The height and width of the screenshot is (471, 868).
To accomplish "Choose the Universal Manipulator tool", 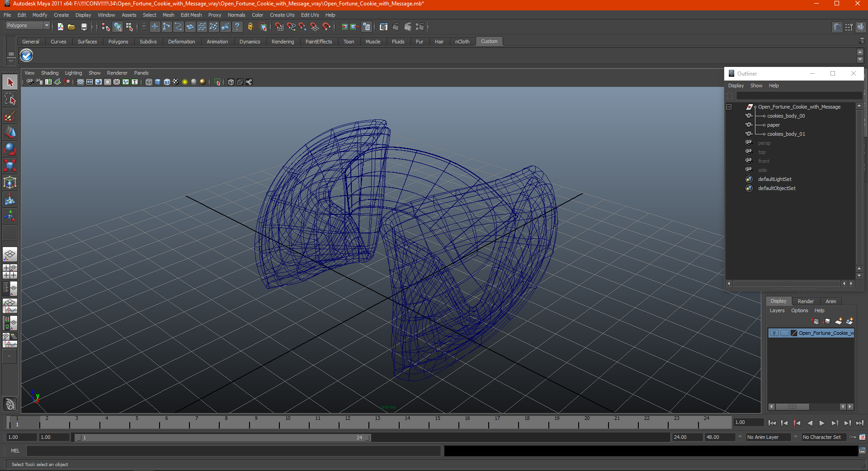I will (10, 182).
